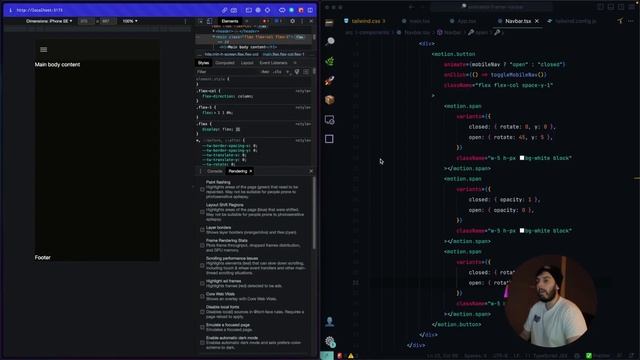Enable the Disable local fonts checkbox
Viewport: 640px width, 360px height.
[x=202, y=312]
